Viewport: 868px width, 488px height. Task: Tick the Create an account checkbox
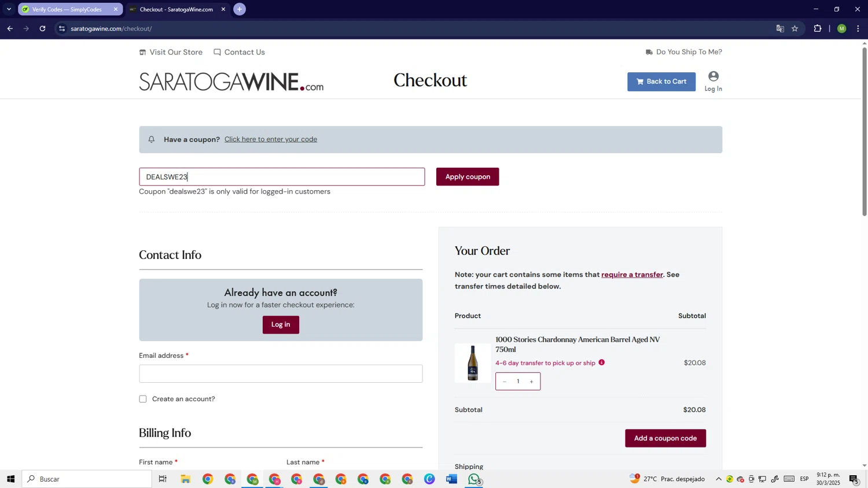(143, 399)
